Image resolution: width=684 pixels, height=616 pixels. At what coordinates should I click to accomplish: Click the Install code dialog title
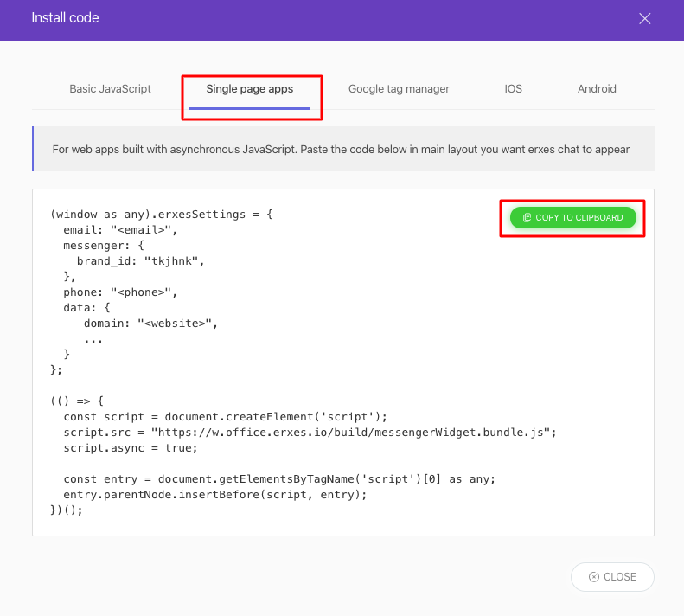pyautogui.click(x=65, y=18)
